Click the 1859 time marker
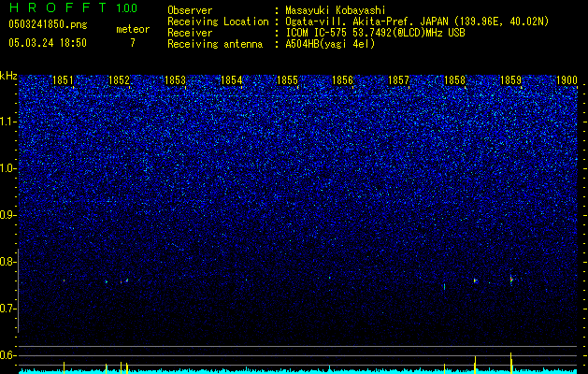This screenshot has width=588, height=374. tap(511, 80)
